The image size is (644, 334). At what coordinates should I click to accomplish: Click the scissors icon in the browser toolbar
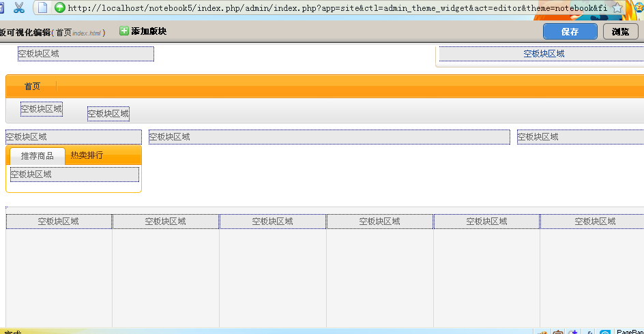click(x=18, y=8)
